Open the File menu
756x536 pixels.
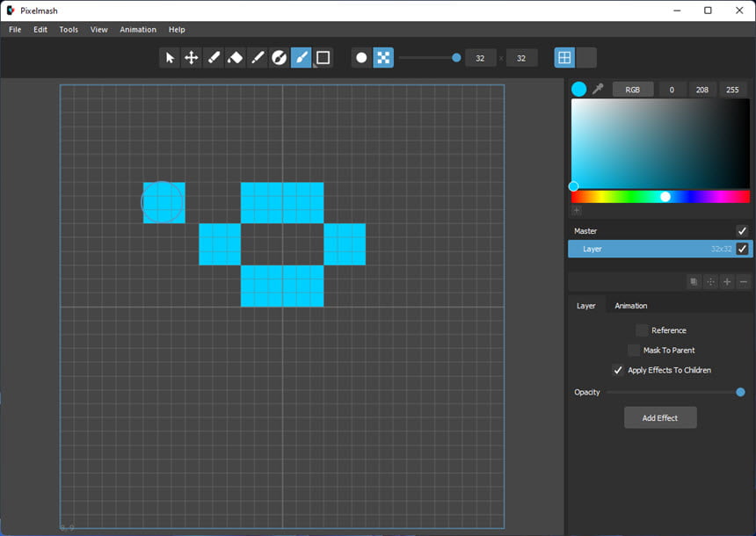(x=15, y=29)
